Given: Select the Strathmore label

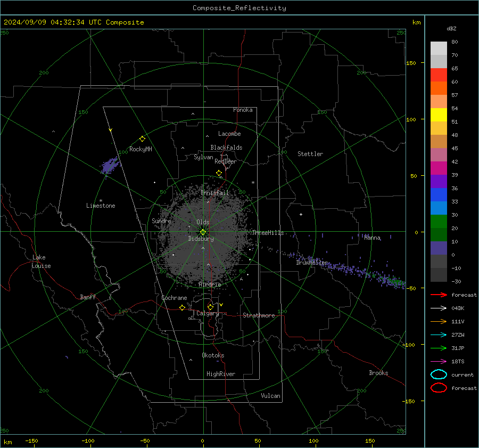Looking at the screenshot, I should click(259, 315).
